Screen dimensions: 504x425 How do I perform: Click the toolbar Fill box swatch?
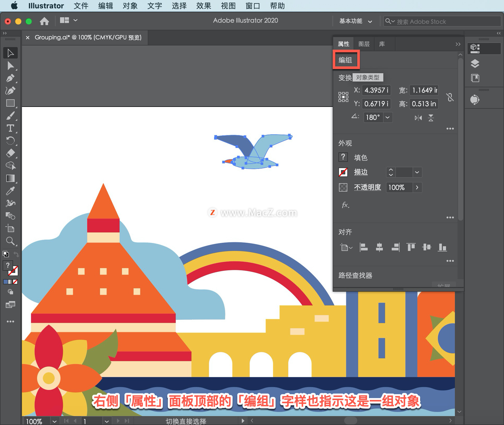tap(8, 266)
